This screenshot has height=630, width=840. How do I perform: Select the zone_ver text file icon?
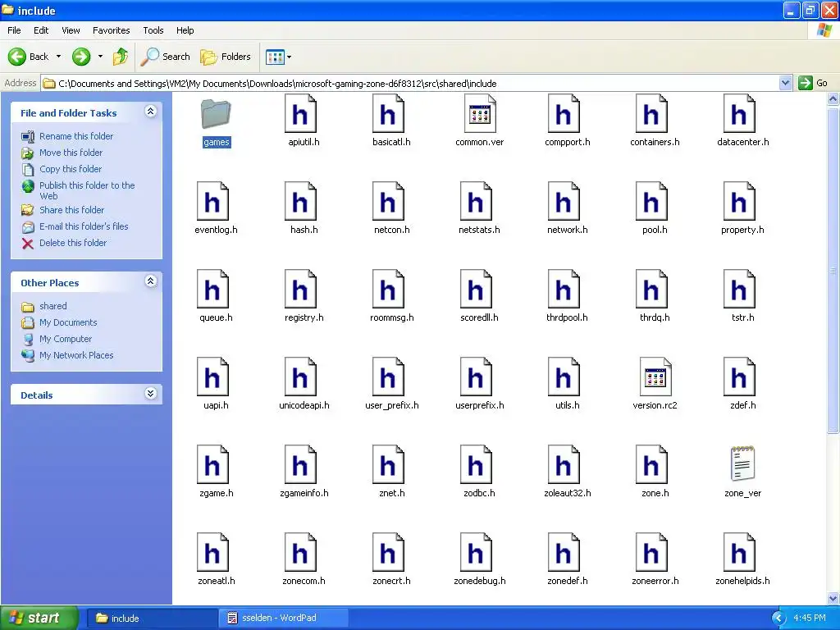coord(742,464)
